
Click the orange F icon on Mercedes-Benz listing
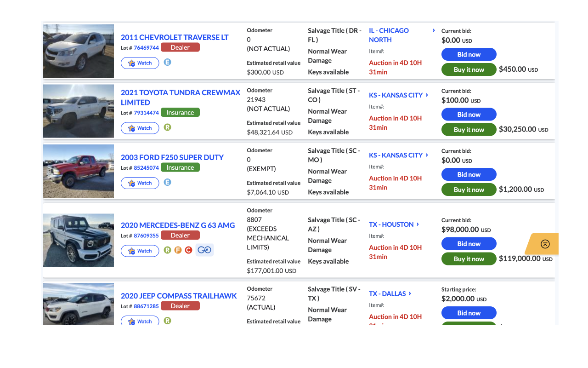(x=178, y=250)
